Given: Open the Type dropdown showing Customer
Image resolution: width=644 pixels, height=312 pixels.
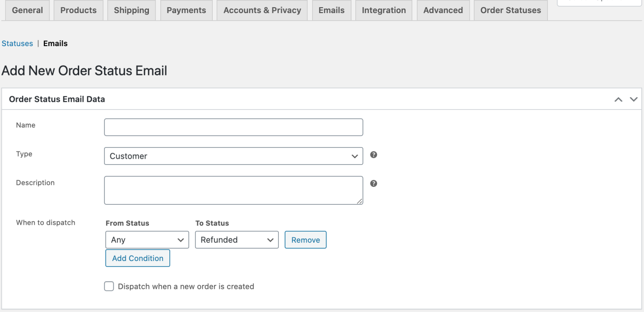Looking at the screenshot, I should [x=233, y=156].
